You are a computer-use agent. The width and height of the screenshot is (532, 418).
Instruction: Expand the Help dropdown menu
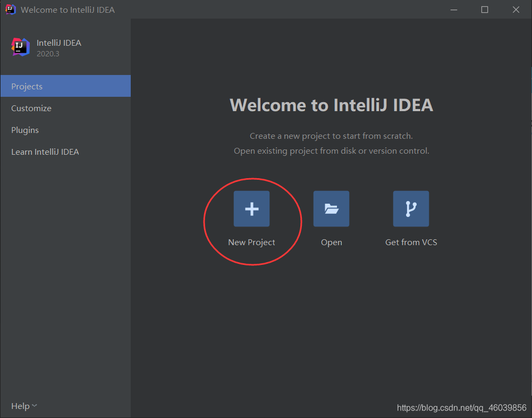(x=24, y=406)
